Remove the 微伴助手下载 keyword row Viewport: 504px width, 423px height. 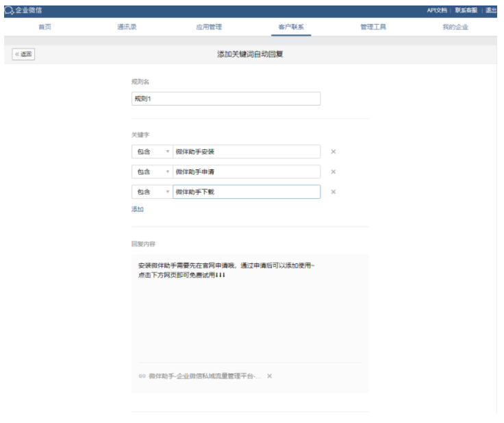pos(333,192)
